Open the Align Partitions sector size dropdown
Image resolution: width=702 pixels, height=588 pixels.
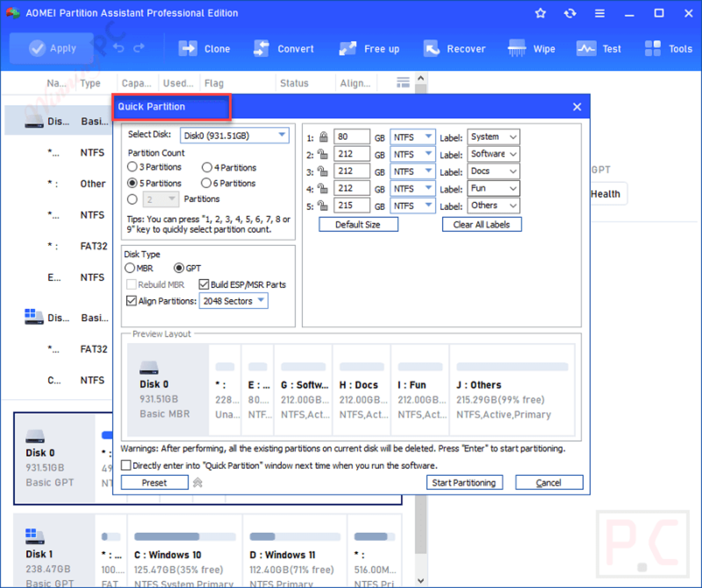[261, 301]
